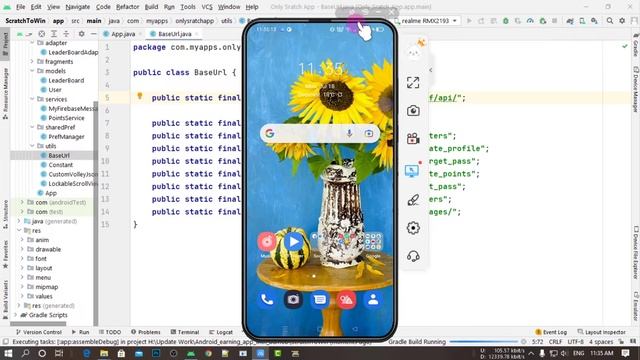
Task: Open the Event Log panel
Action: pyautogui.click(x=551, y=332)
